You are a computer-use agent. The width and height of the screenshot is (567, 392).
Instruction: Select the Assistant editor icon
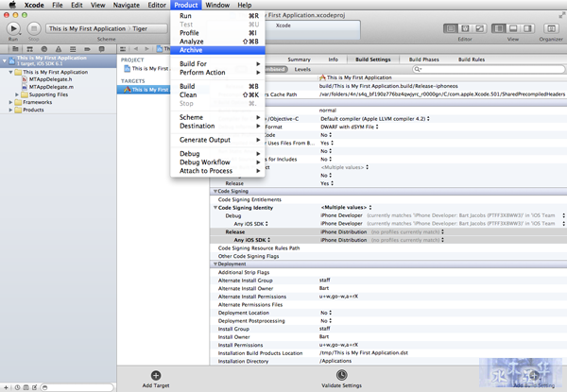point(465,28)
